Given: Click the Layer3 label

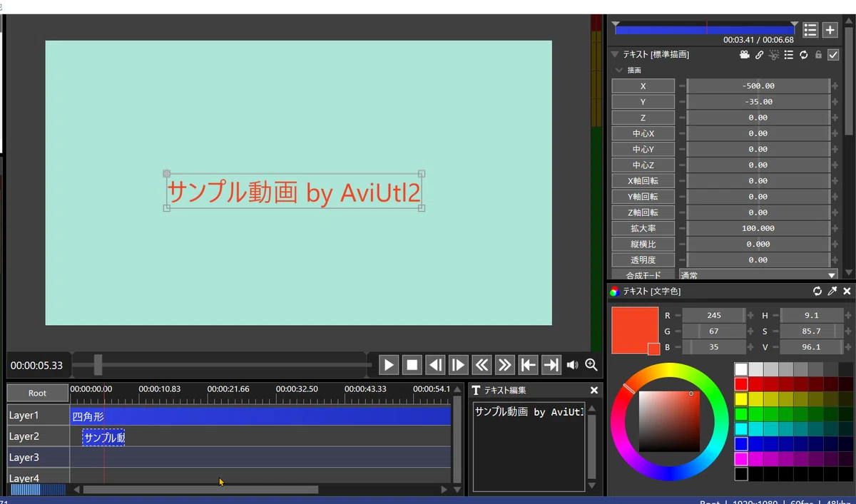Looking at the screenshot, I should point(38,458).
